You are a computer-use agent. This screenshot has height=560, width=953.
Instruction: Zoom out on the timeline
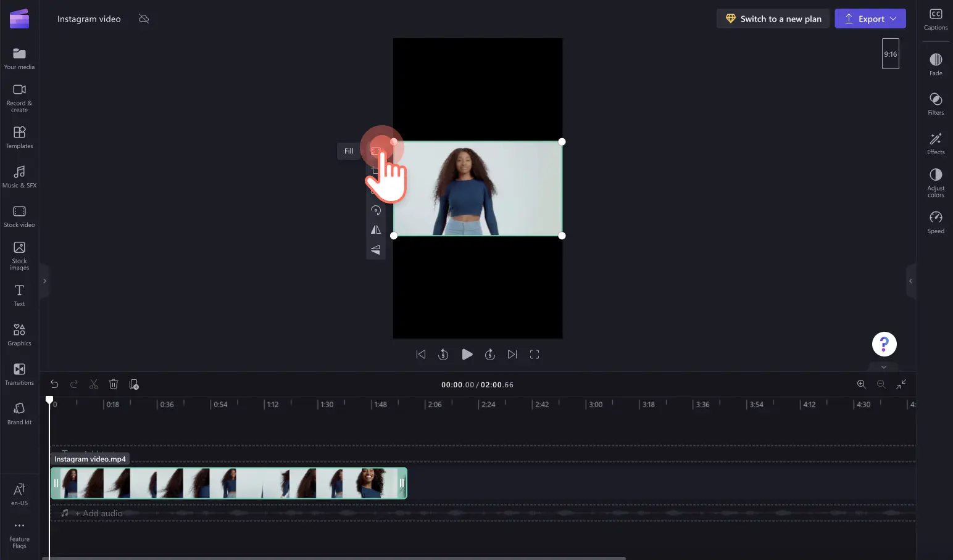point(881,384)
